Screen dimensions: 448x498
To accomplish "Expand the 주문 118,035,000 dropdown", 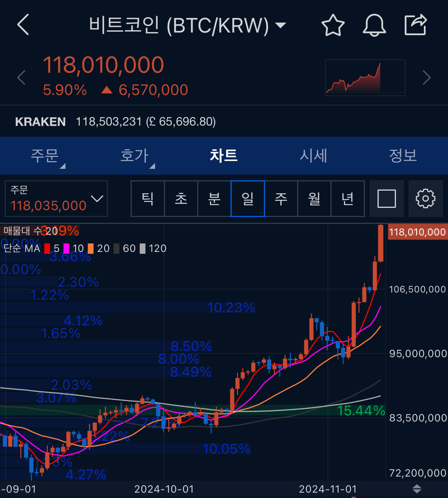I will pyautogui.click(x=56, y=199).
